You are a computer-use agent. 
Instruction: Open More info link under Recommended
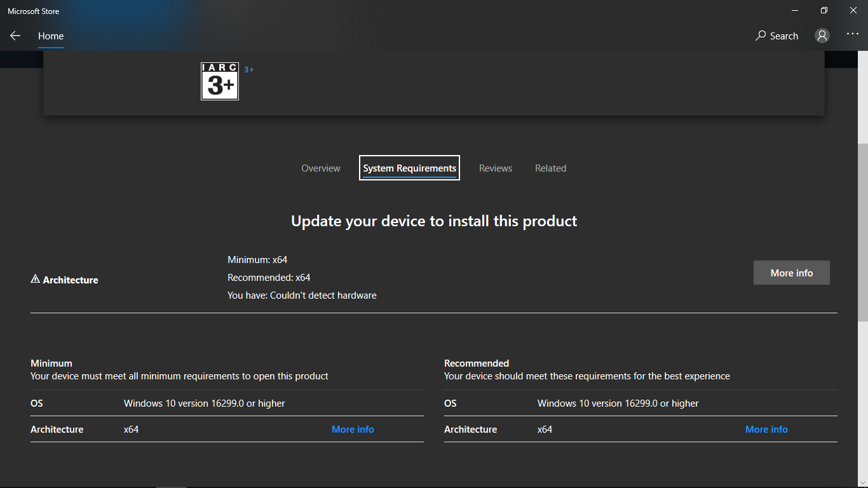tap(766, 430)
